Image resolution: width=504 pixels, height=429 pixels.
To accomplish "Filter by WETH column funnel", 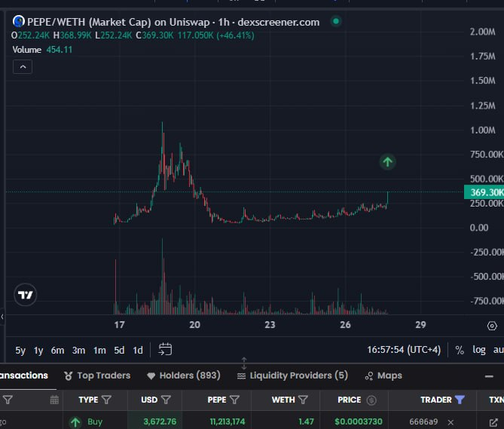I will tap(303, 400).
